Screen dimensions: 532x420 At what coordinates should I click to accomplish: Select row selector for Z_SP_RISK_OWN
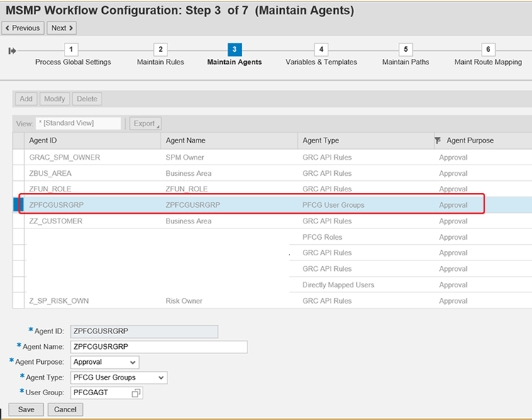(18, 301)
